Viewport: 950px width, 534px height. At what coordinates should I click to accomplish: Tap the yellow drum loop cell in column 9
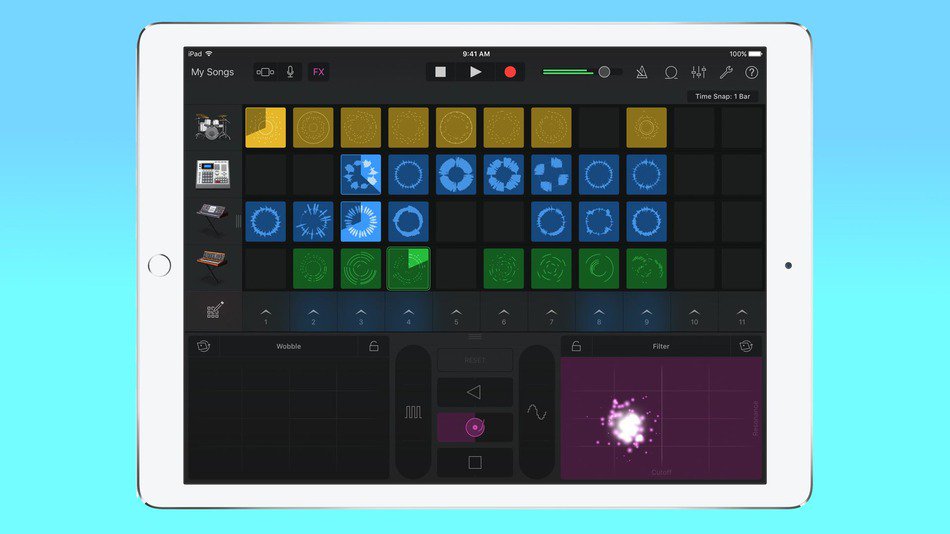point(646,127)
